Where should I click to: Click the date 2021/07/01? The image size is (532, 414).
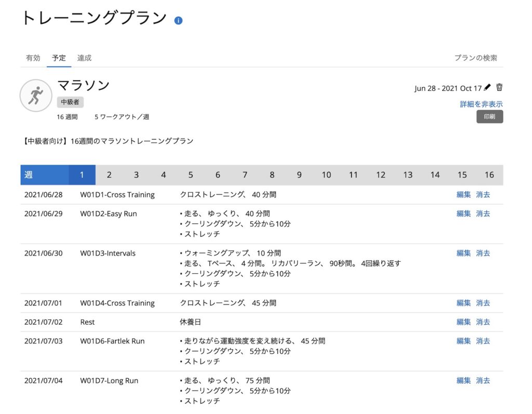pos(44,303)
